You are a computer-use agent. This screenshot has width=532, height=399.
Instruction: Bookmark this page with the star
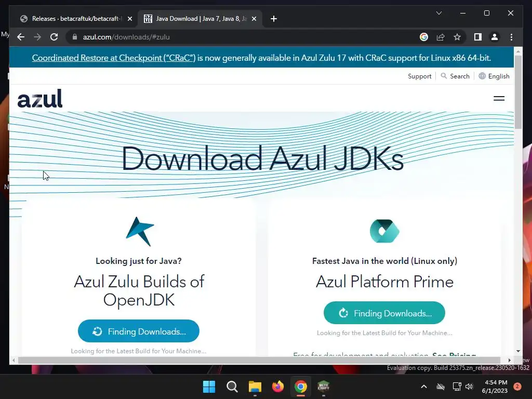pyautogui.click(x=457, y=37)
